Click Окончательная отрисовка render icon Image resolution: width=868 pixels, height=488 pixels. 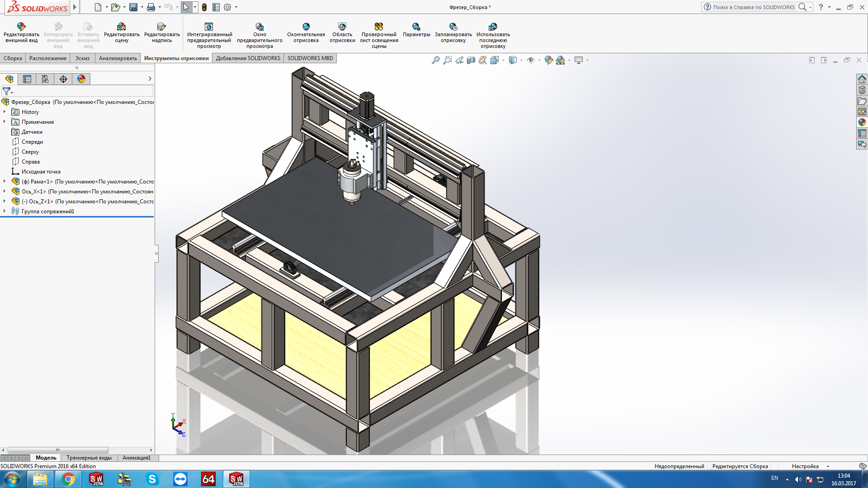coord(306,33)
